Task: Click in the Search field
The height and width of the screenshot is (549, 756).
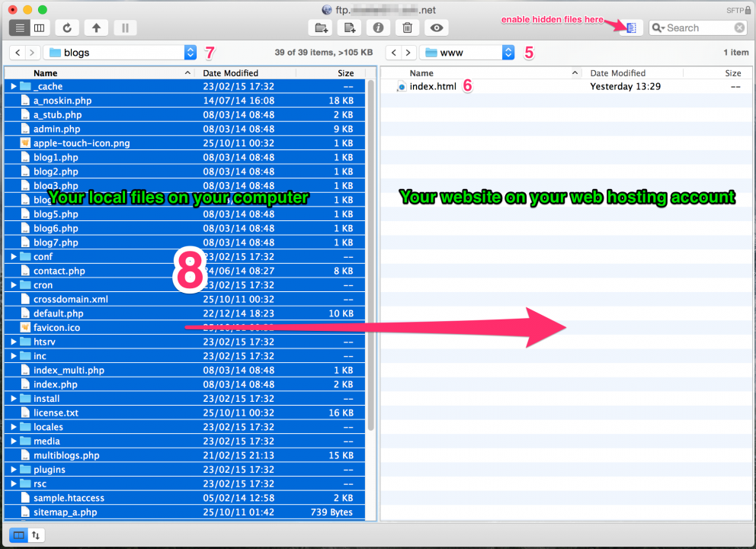Action: click(x=699, y=28)
